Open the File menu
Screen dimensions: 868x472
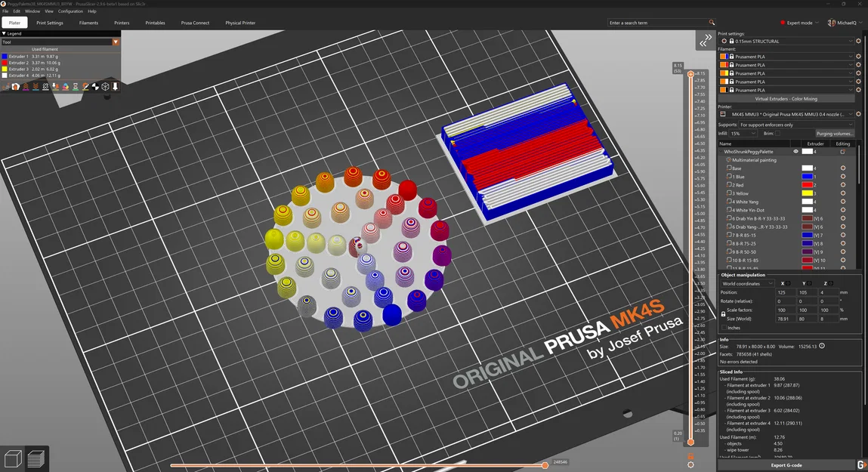click(x=5, y=11)
